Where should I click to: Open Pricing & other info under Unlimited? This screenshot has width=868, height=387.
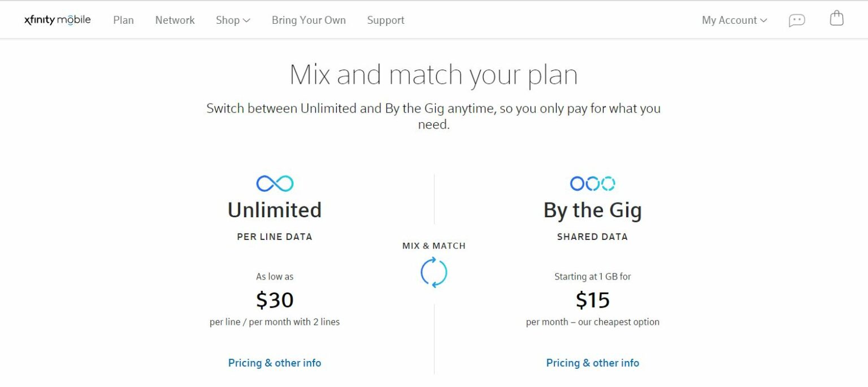point(274,363)
